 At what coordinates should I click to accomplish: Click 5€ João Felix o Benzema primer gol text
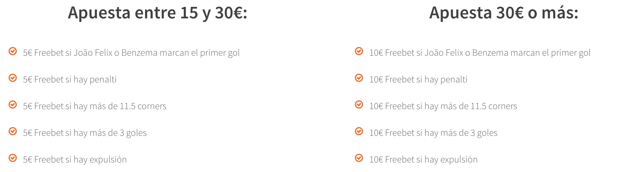(131, 53)
